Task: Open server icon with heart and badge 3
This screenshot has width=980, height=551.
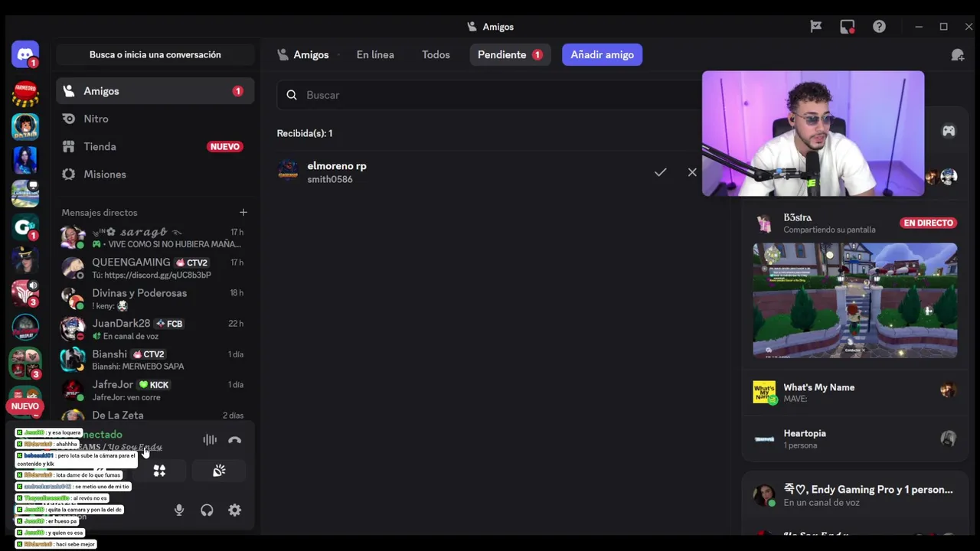Action: [25, 362]
